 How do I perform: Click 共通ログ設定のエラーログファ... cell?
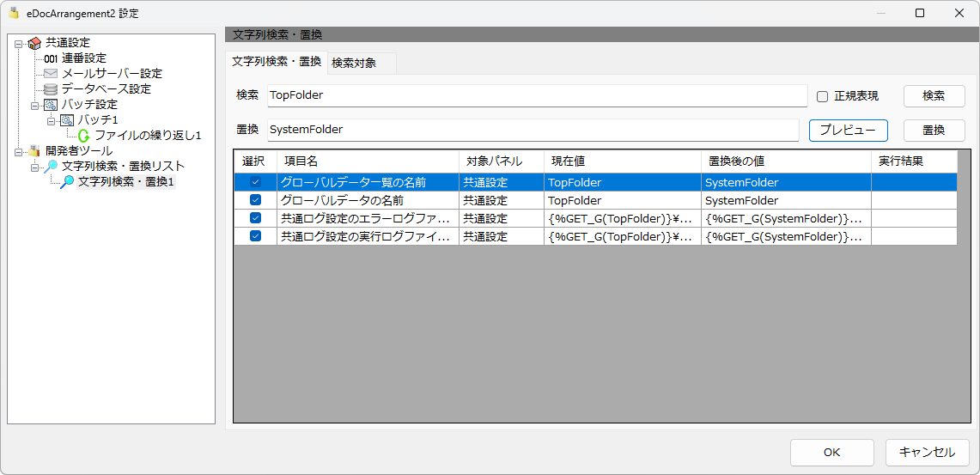click(368, 219)
